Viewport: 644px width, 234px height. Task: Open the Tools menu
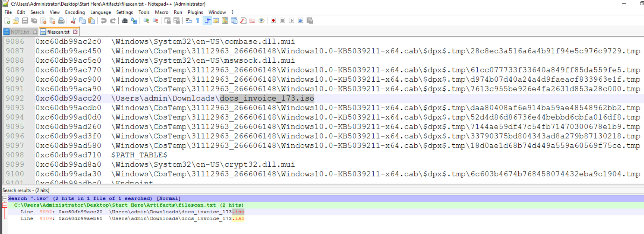tap(144, 12)
